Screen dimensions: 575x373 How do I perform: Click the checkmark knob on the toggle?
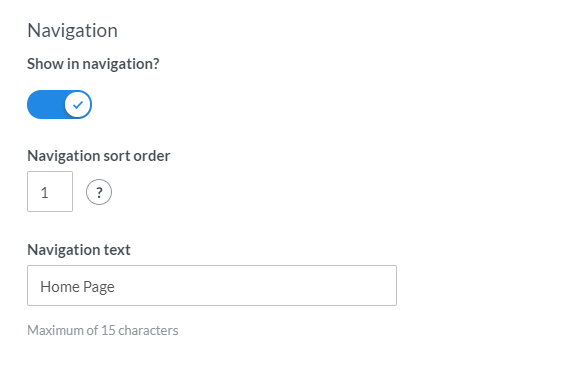78,105
